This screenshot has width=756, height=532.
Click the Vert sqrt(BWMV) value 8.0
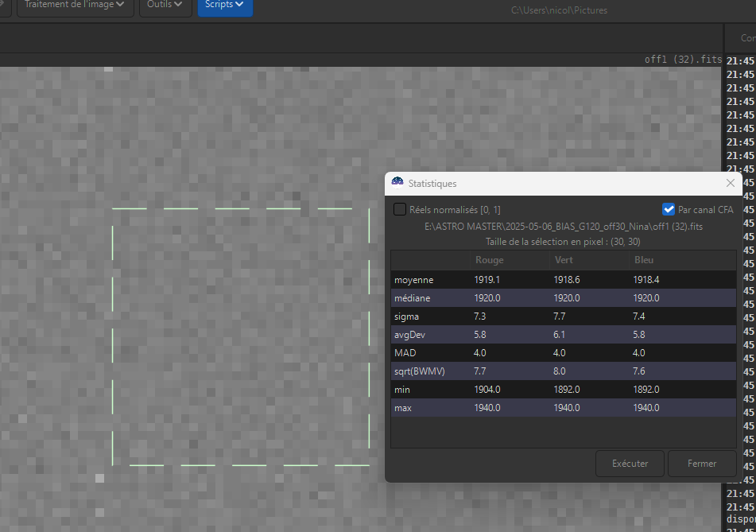click(x=560, y=371)
